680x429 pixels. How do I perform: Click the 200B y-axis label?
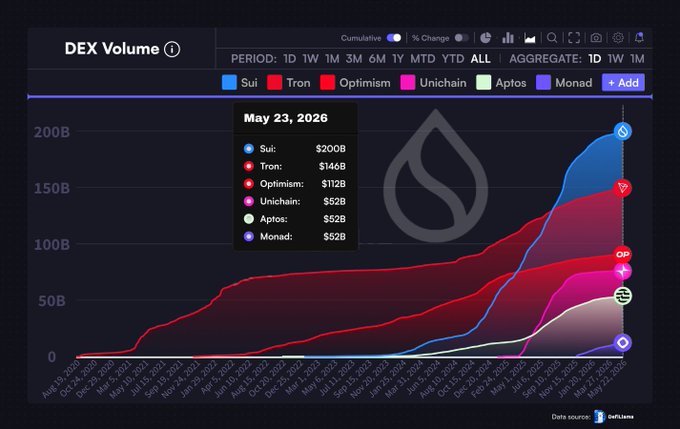[x=52, y=132]
